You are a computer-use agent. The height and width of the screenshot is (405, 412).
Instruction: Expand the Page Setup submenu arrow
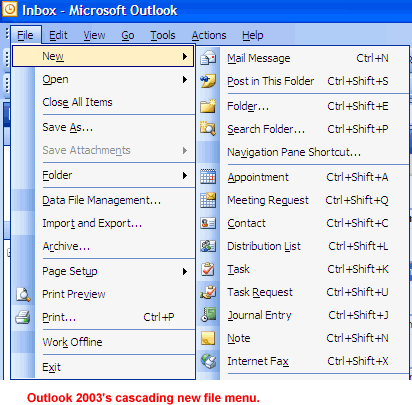185,271
